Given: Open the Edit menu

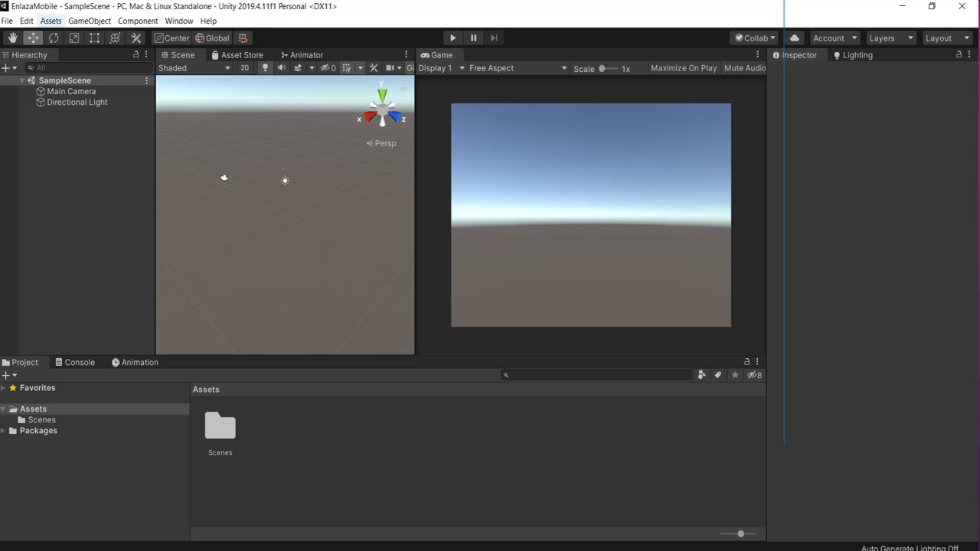Looking at the screenshot, I should click(x=27, y=21).
